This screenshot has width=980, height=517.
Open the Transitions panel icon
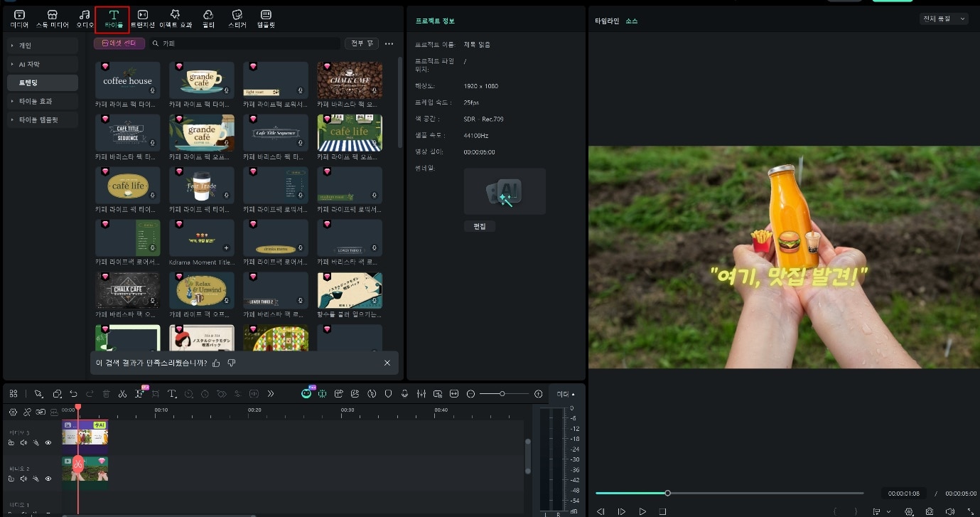(143, 18)
